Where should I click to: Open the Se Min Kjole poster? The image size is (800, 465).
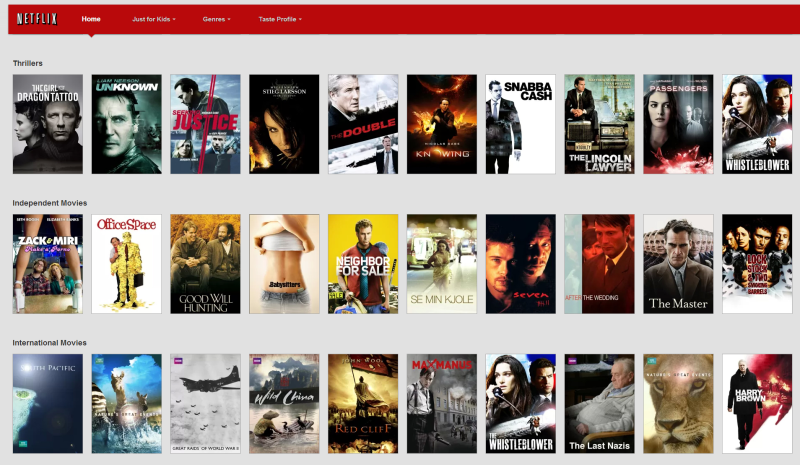pyautogui.click(x=442, y=264)
